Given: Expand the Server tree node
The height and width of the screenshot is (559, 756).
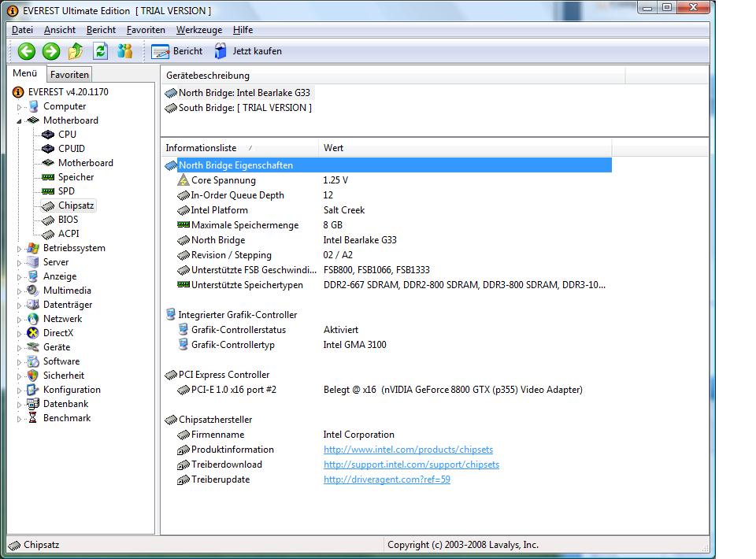Looking at the screenshot, I should (x=19, y=263).
